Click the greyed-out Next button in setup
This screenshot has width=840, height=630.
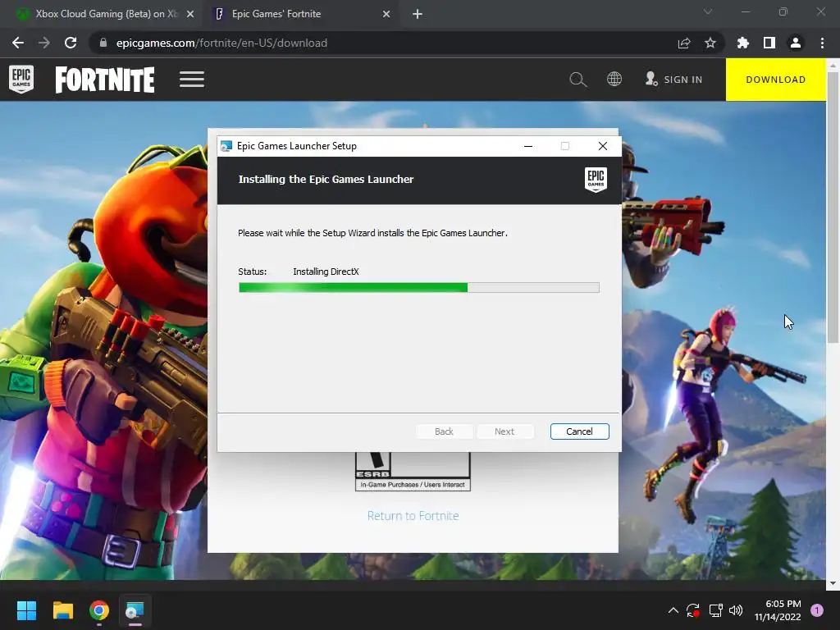(504, 431)
